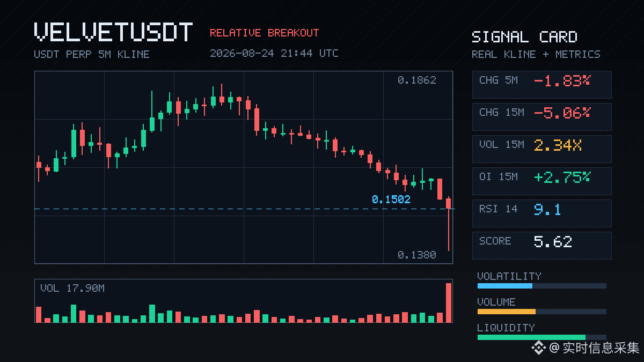Select the CHG 5M metric card
This screenshot has width=644, height=362.
541,84
